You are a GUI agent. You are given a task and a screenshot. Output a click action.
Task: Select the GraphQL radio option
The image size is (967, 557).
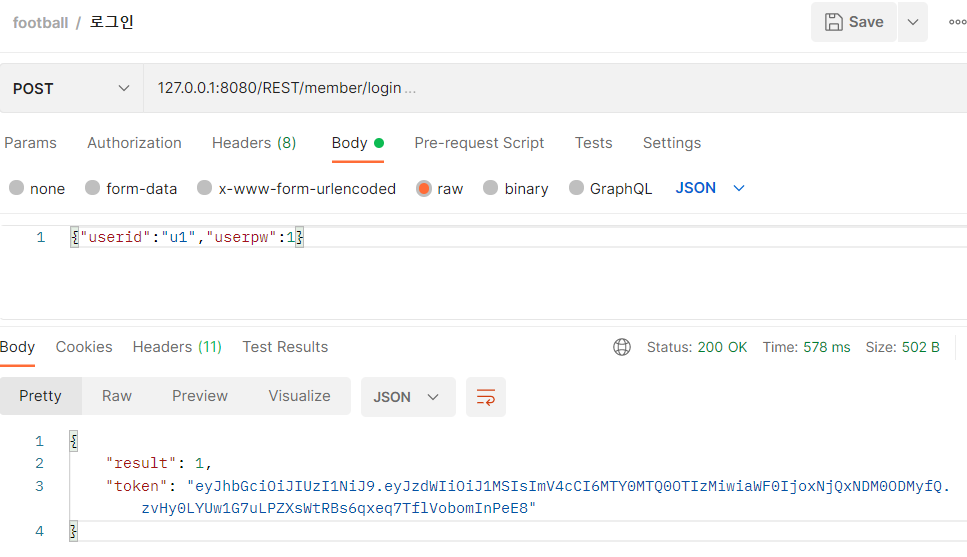click(x=576, y=188)
